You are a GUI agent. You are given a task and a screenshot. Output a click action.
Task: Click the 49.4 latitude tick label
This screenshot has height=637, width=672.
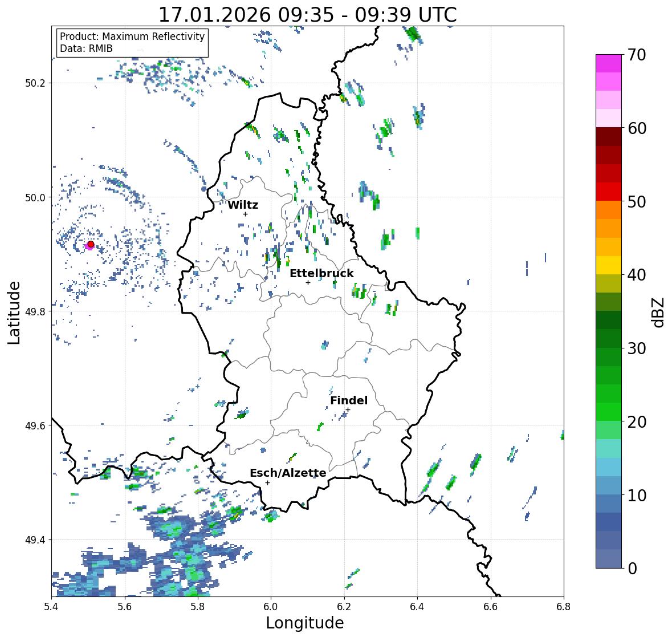click(35, 539)
